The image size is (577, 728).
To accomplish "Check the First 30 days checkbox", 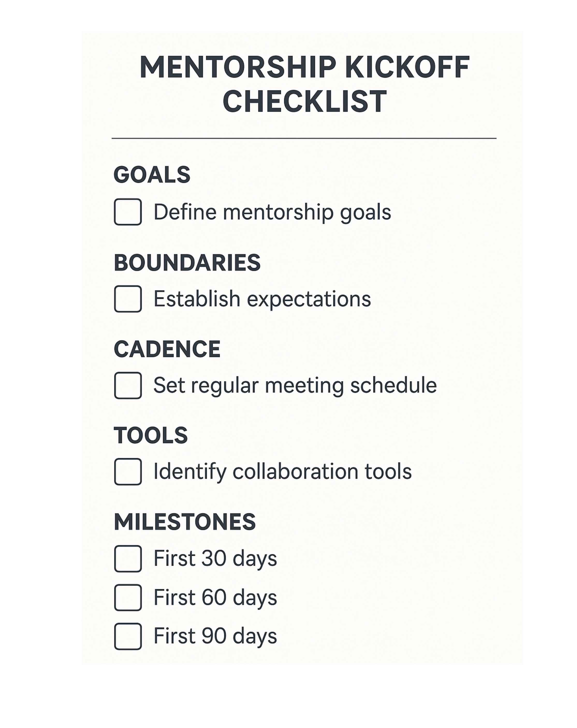I will point(128,559).
